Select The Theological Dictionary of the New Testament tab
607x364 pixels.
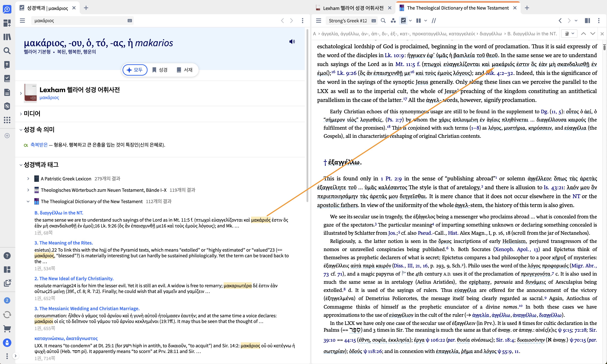point(458,8)
